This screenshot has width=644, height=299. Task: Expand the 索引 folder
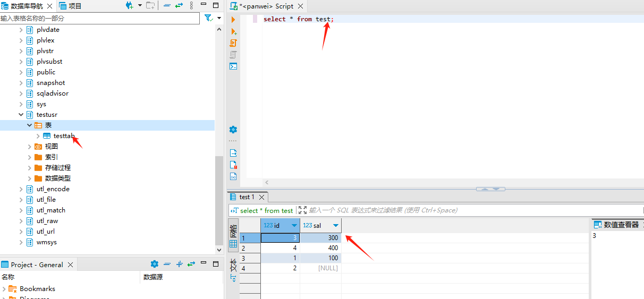point(30,157)
